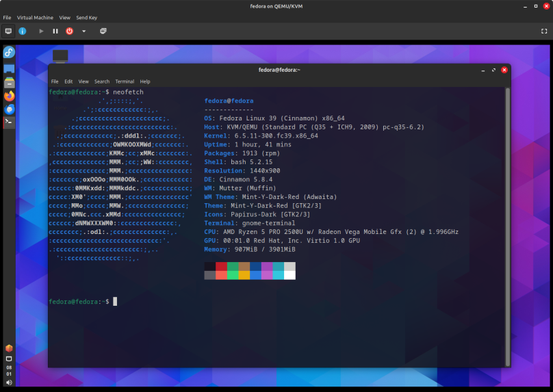Shut down the VM with power icon
This screenshot has width=553, height=392.
tap(70, 31)
